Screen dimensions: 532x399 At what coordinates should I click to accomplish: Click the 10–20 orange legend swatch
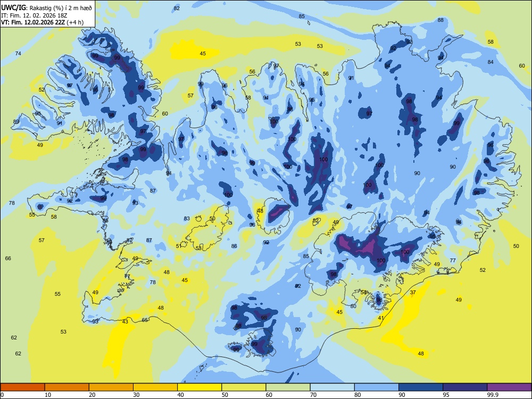[67, 387]
